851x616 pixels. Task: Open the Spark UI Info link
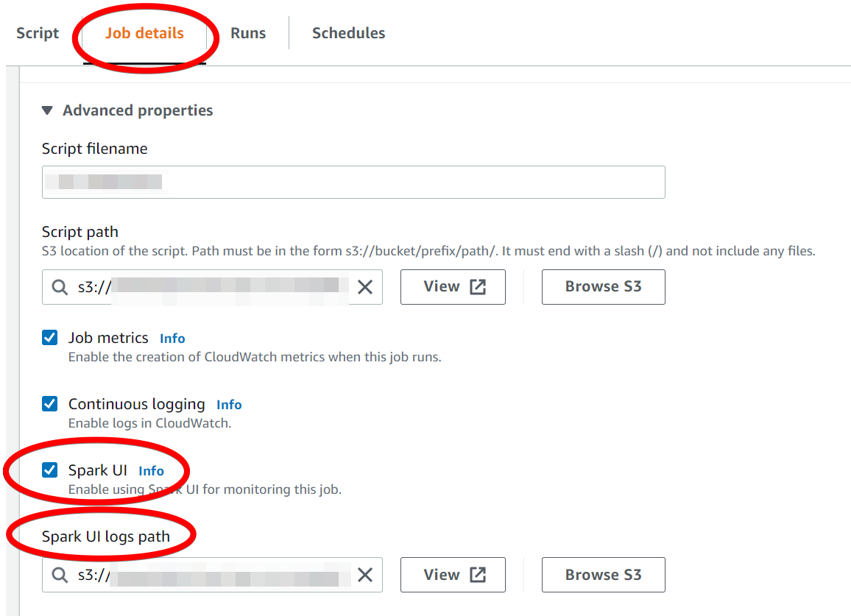152,470
